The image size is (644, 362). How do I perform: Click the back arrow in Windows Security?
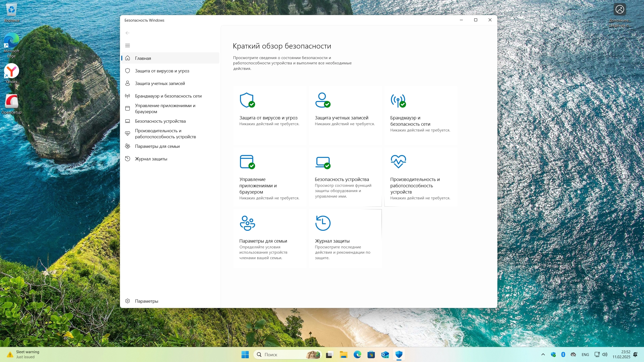[x=128, y=33]
